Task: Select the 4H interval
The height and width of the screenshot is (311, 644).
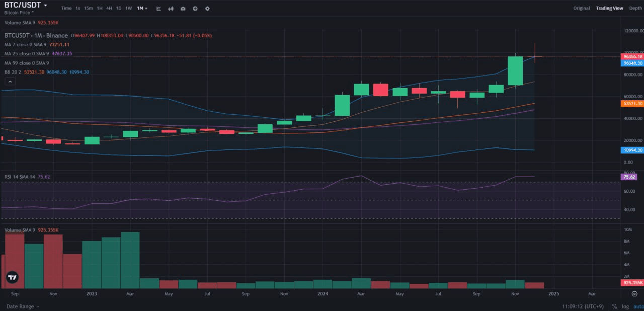Action: point(109,9)
